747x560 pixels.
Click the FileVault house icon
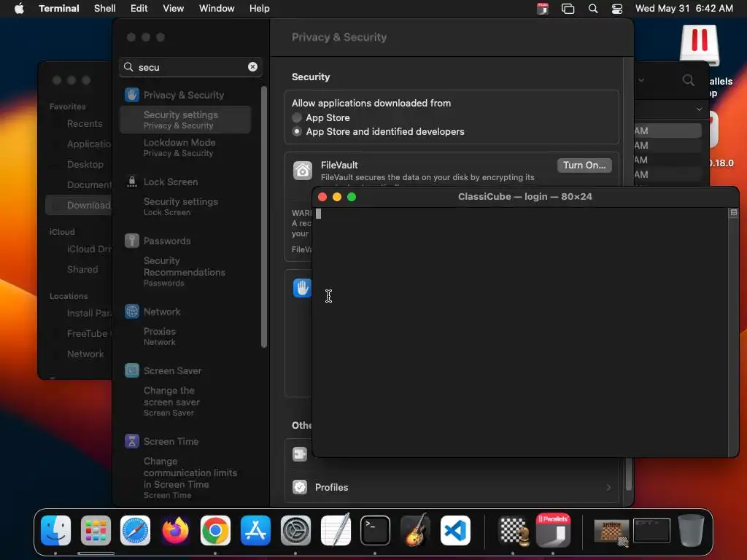pyautogui.click(x=303, y=170)
